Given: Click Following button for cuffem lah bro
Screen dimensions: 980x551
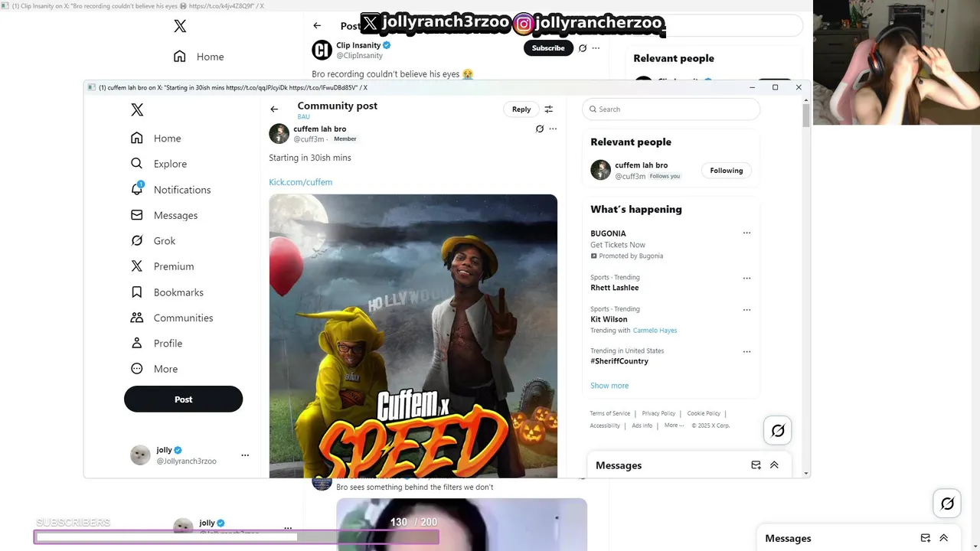Looking at the screenshot, I should point(727,171).
